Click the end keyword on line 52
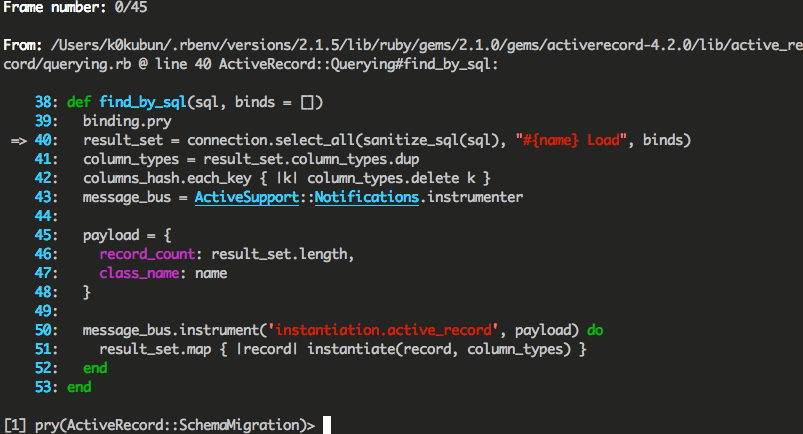Image resolution: width=803 pixels, height=434 pixels. pyautogui.click(x=95, y=368)
